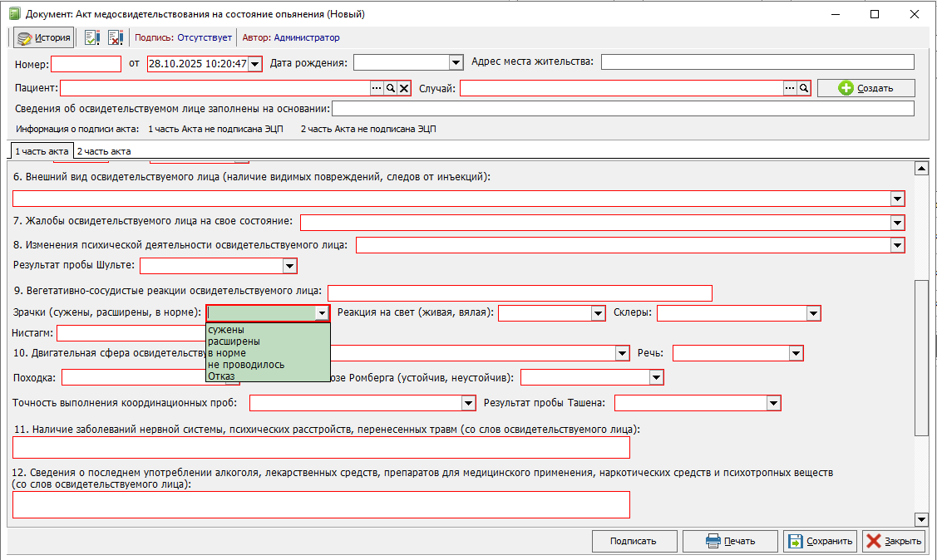
Task: Choose 'расширены' from the pupils list
Action: 234,341
